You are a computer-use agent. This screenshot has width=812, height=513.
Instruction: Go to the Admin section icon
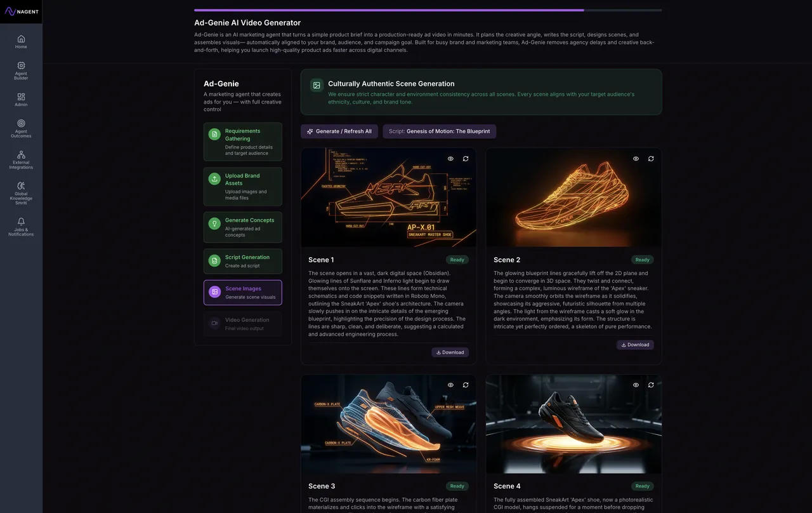pyautogui.click(x=21, y=97)
